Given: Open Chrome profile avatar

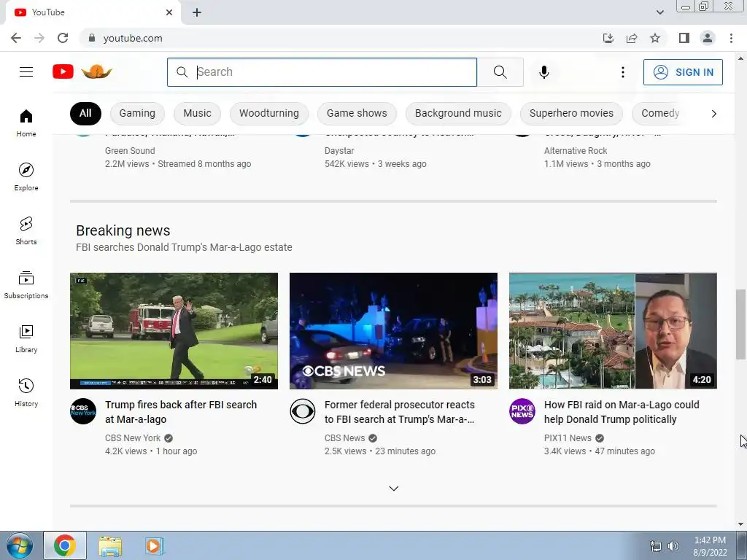Looking at the screenshot, I should (708, 38).
